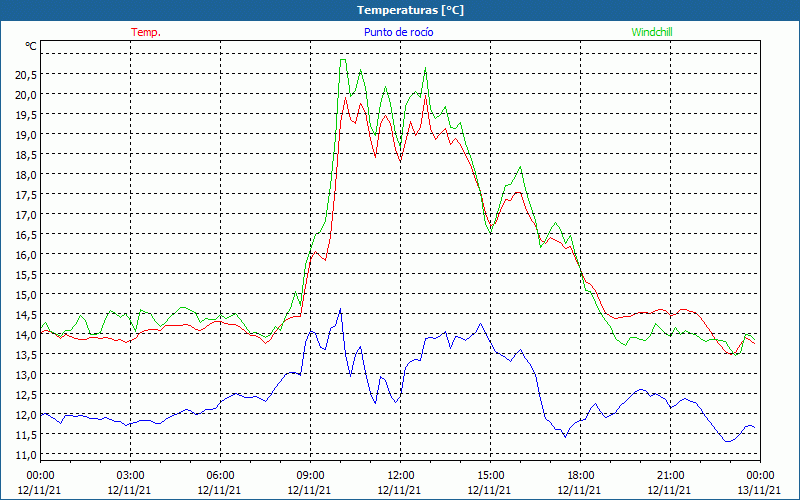Click the 14,0 tick label on the Y axis

coord(25,334)
